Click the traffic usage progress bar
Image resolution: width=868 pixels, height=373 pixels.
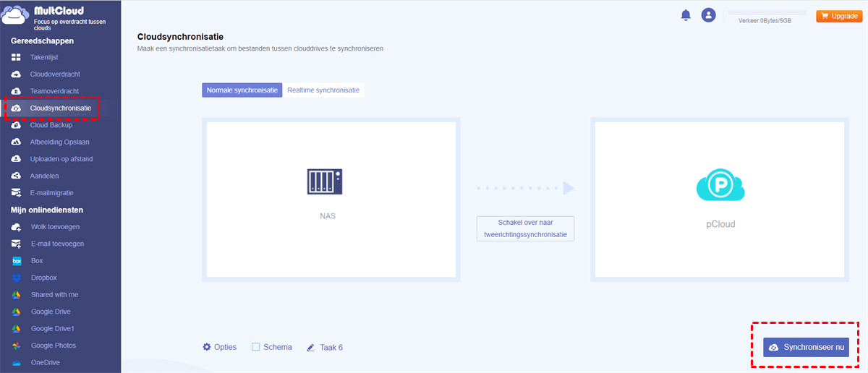click(x=766, y=13)
